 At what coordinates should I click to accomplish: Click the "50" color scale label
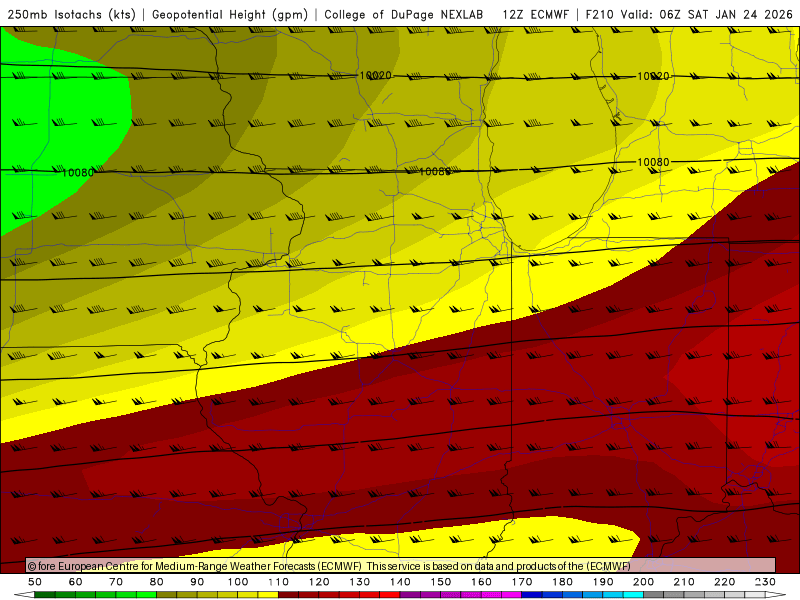coord(35,582)
